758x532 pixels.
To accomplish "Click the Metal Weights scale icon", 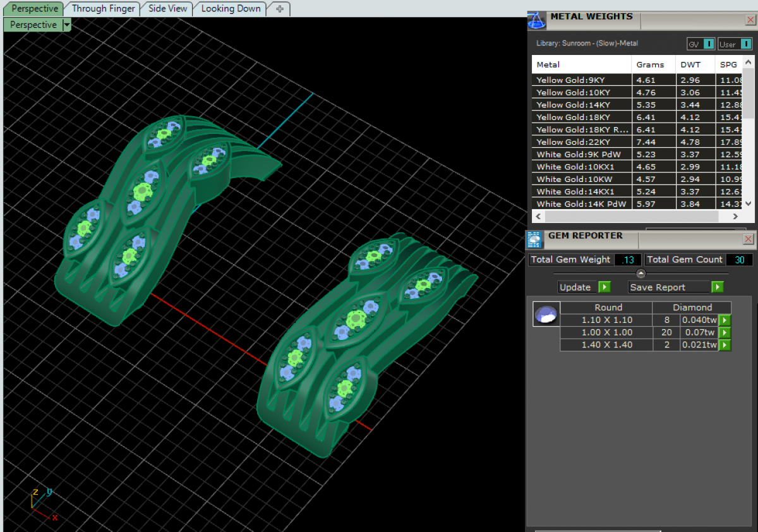I will pyautogui.click(x=536, y=20).
